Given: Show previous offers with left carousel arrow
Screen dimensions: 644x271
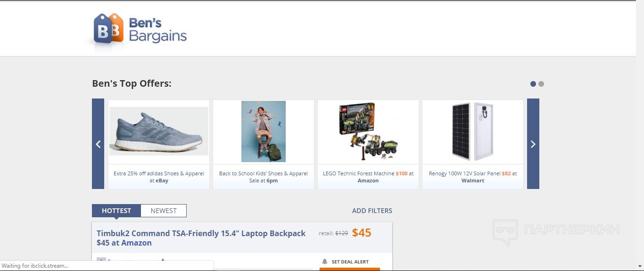Looking at the screenshot, I should click(x=98, y=144).
